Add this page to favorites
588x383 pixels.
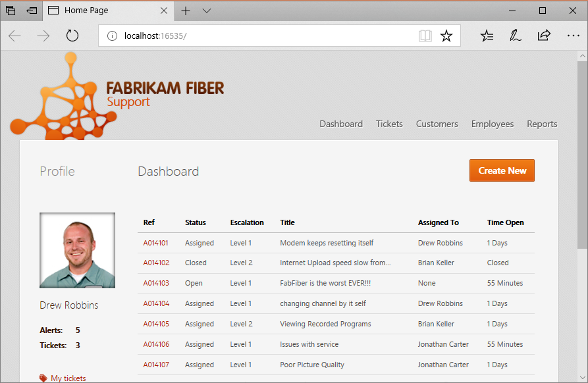coord(446,36)
